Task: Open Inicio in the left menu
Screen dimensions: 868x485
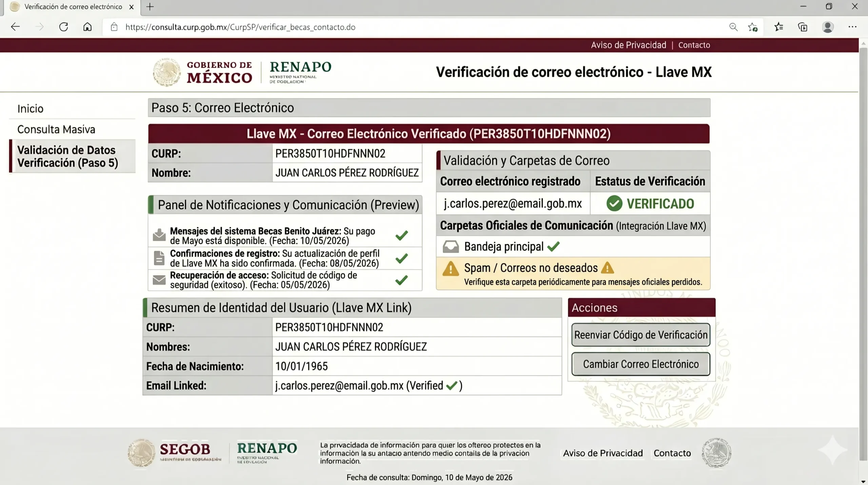Action: [x=30, y=109]
